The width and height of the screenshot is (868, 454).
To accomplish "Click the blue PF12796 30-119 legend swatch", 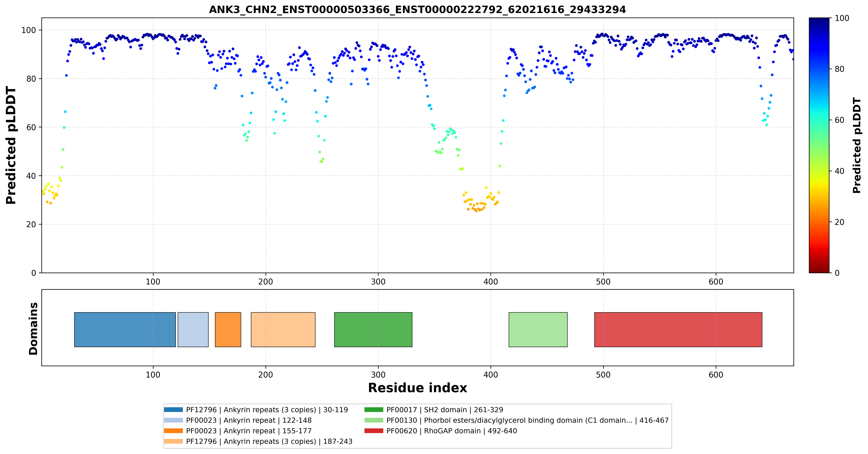I will pos(173,410).
